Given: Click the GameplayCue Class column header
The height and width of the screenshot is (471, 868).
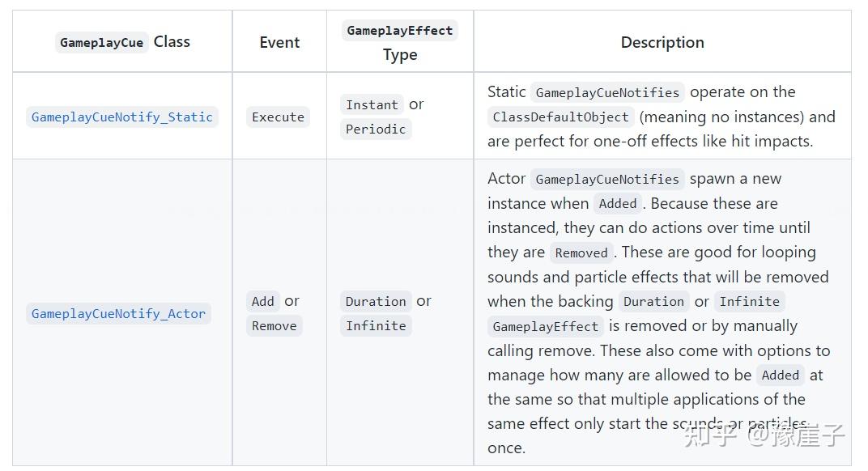Looking at the screenshot, I should 122,42.
